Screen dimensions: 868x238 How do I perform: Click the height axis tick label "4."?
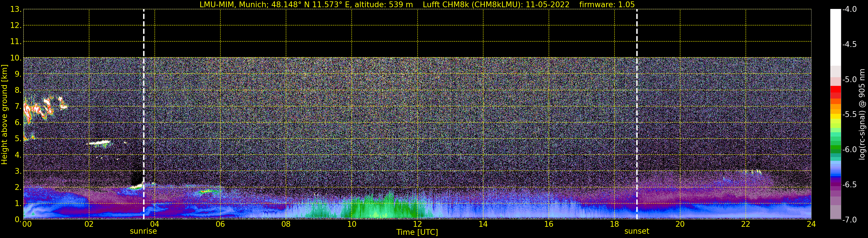(18, 155)
